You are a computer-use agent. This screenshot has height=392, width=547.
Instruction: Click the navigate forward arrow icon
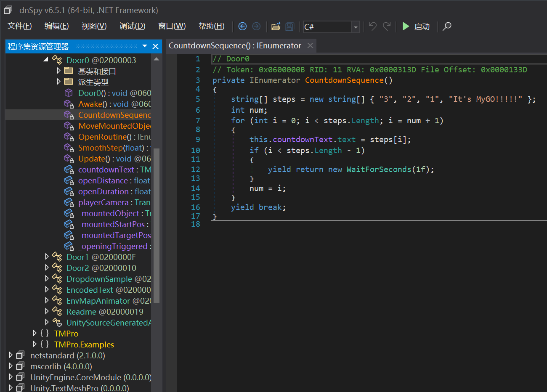tap(256, 26)
